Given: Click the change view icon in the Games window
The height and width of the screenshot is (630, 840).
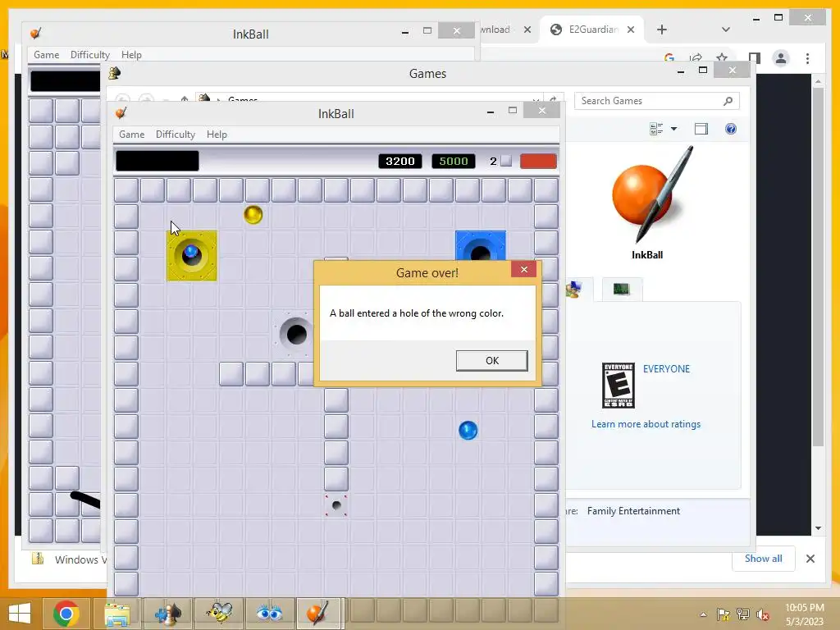Looking at the screenshot, I should pyautogui.click(x=656, y=129).
